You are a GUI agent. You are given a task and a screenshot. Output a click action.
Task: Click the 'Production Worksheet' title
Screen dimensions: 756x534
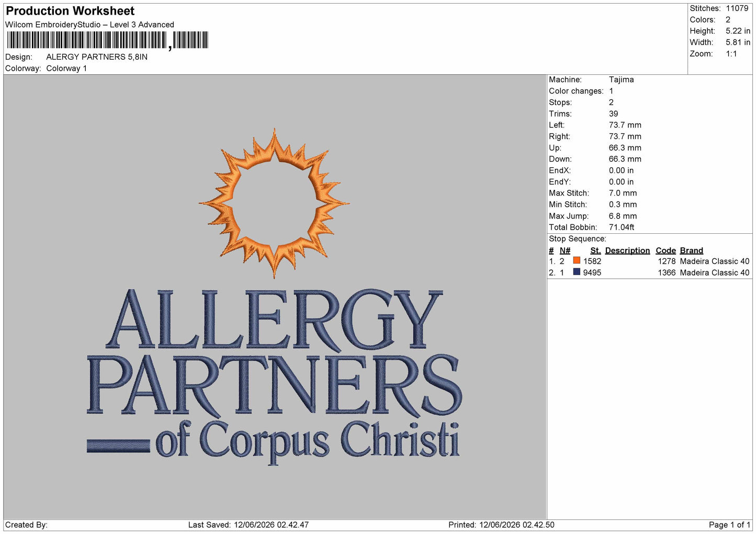point(70,11)
